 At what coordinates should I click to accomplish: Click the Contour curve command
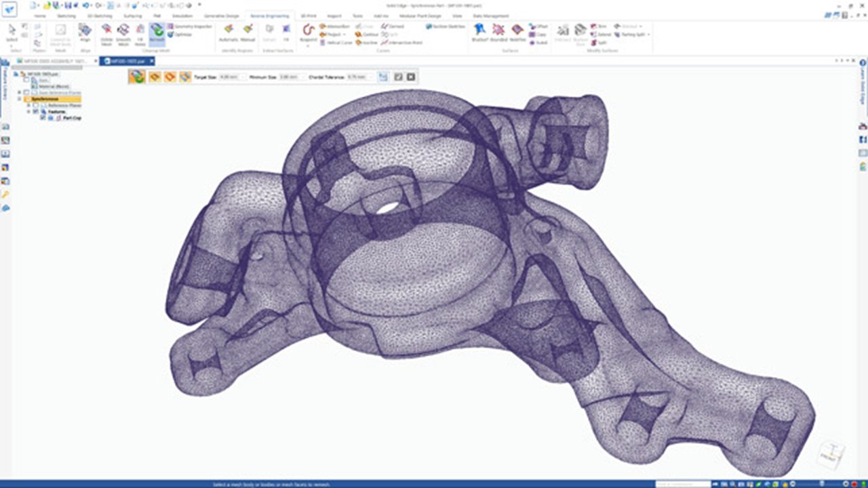tap(368, 34)
